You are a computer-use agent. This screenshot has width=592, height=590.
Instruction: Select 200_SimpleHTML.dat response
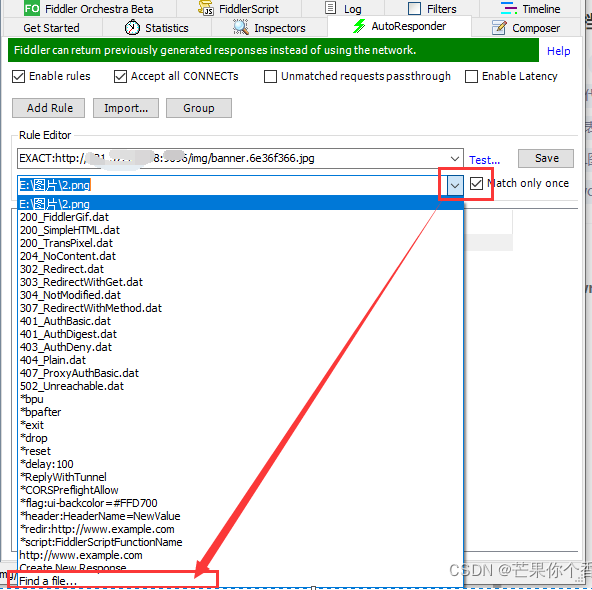coord(240,230)
